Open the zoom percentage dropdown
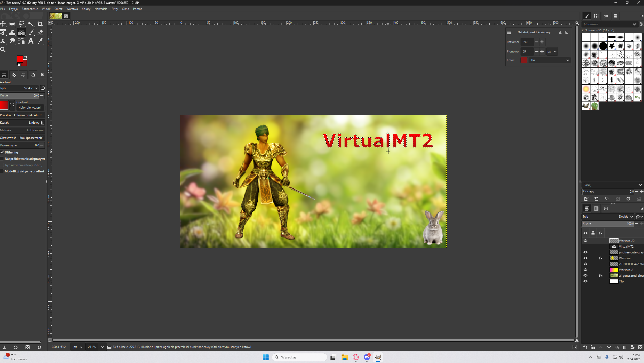 [102, 347]
